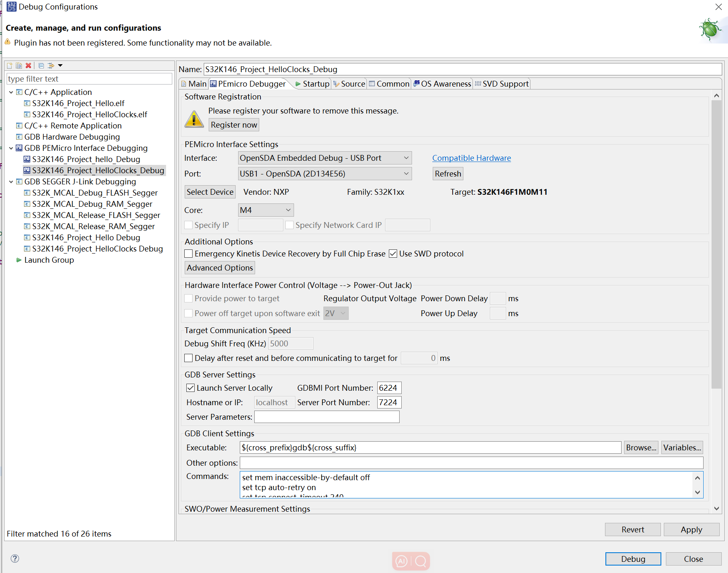Click in the Server Parameters field

(x=326, y=417)
